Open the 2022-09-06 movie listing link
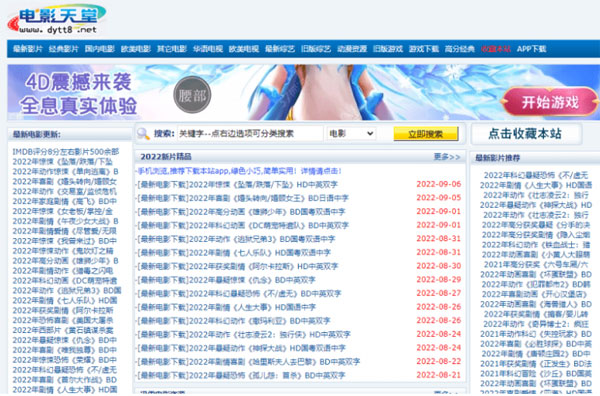The height and width of the screenshot is (396, 600). (x=238, y=184)
